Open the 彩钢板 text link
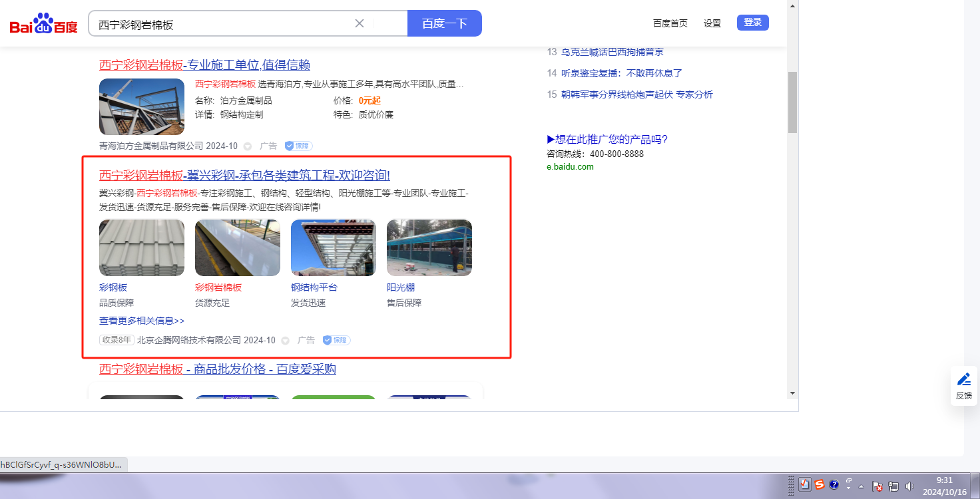Screen dimensions: 980x499 [113, 287]
